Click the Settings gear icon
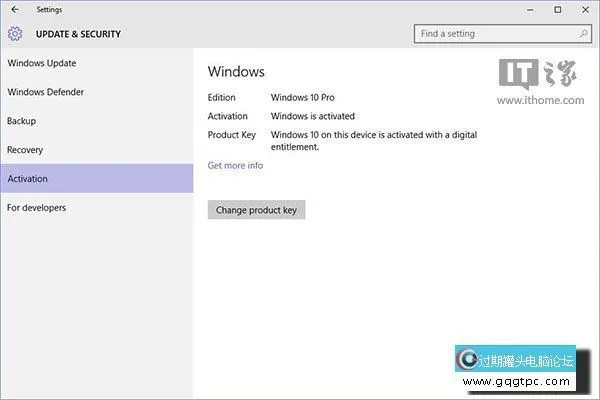The width and height of the screenshot is (600, 400). 15,34
